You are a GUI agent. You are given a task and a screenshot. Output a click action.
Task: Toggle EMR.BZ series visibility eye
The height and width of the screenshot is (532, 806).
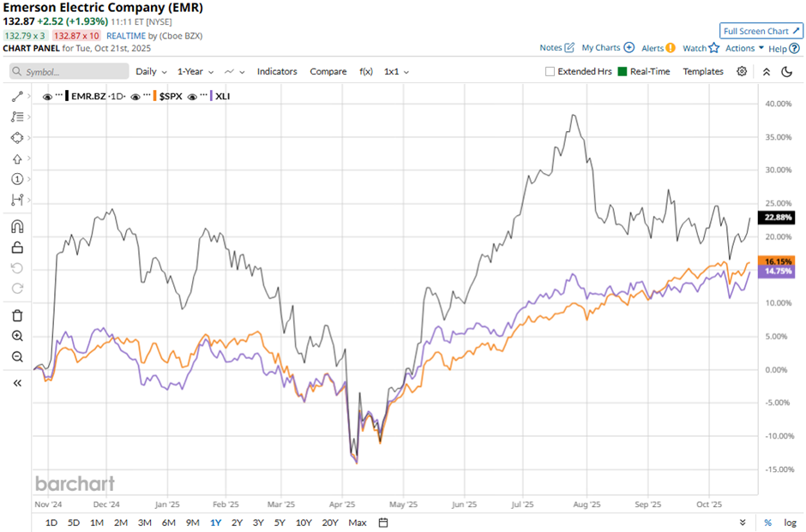(47, 97)
